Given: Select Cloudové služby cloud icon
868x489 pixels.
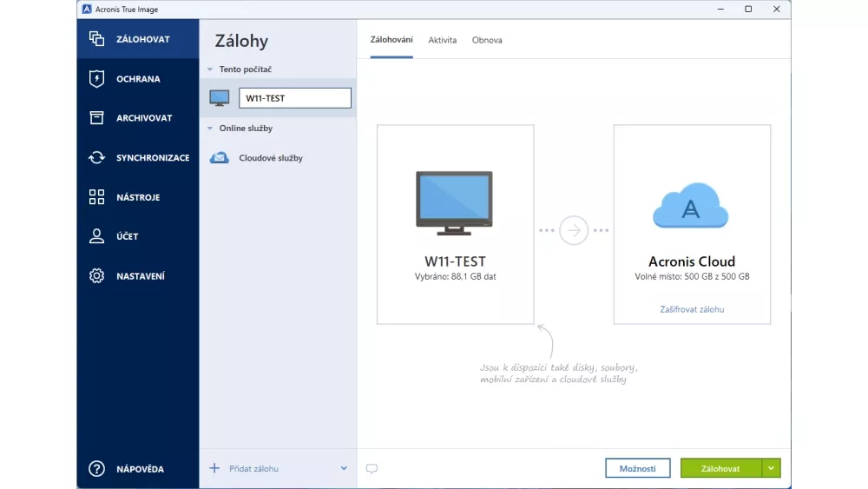Looking at the screenshot, I should tap(220, 158).
